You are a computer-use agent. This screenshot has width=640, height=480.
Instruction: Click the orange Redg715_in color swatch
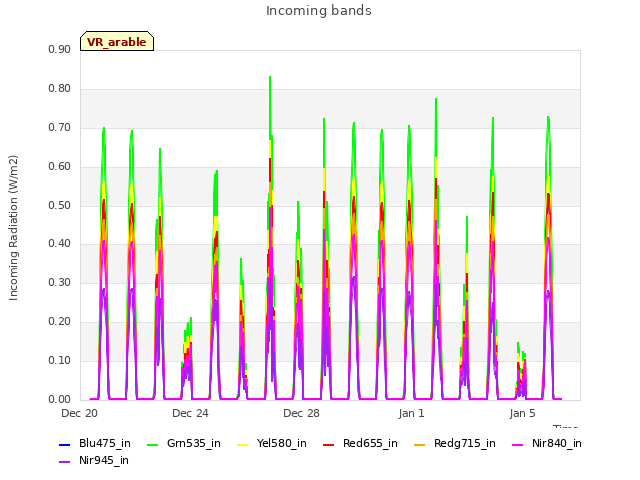tap(419, 444)
